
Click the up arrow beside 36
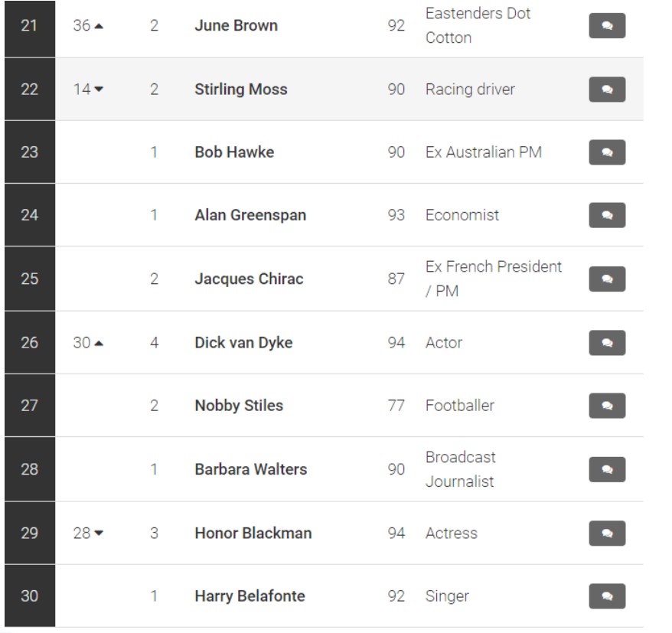click(99, 26)
